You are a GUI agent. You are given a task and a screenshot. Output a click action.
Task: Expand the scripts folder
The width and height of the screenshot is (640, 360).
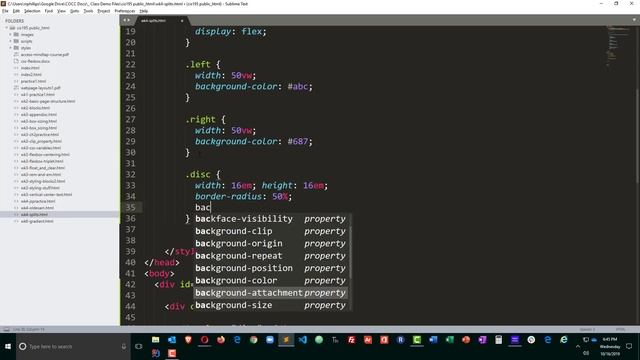point(11,41)
